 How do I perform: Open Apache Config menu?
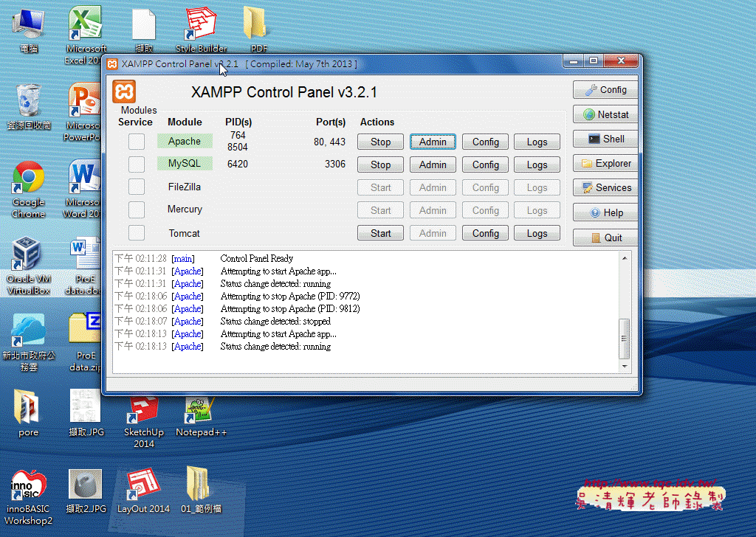pyautogui.click(x=486, y=142)
